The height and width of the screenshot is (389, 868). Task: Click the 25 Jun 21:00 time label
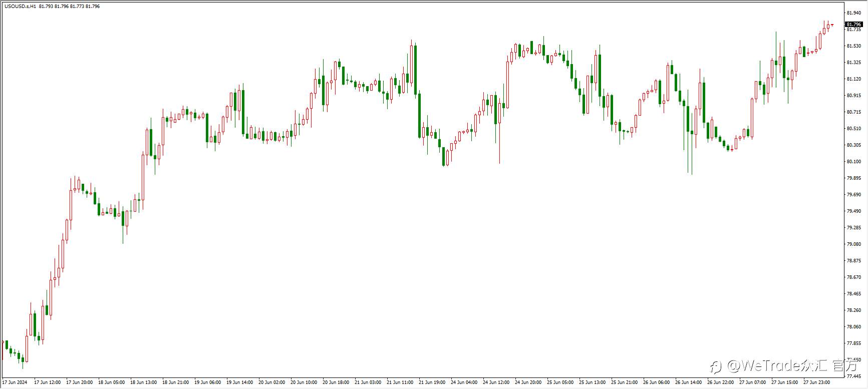click(x=625, y=382)
